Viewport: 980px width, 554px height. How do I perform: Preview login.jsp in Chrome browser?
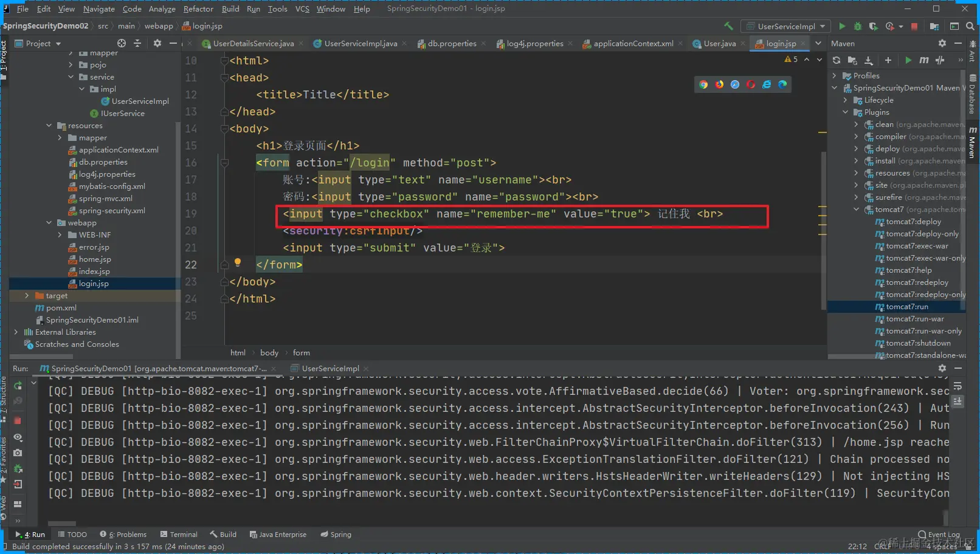[703, 84]
